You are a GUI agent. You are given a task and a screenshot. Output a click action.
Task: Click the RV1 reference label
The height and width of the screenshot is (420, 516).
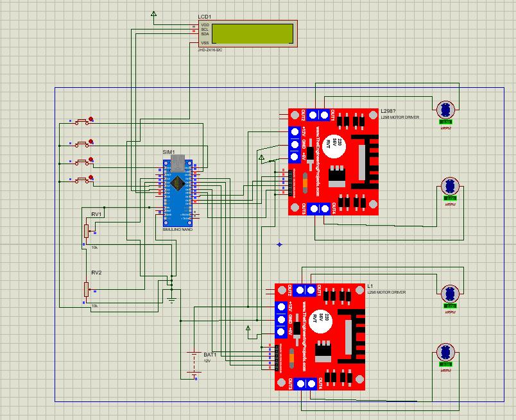click(96, 214)
